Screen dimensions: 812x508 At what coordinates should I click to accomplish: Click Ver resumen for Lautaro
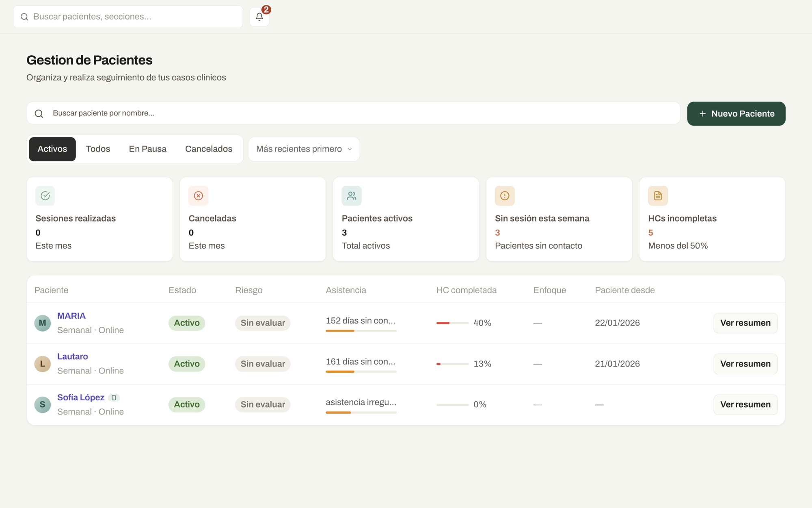tap(745, 364)
